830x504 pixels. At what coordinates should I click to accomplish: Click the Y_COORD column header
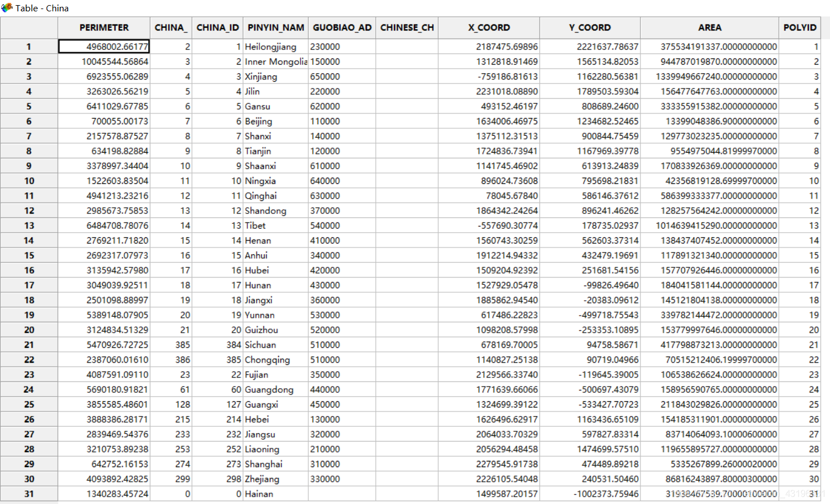(590, 27)
